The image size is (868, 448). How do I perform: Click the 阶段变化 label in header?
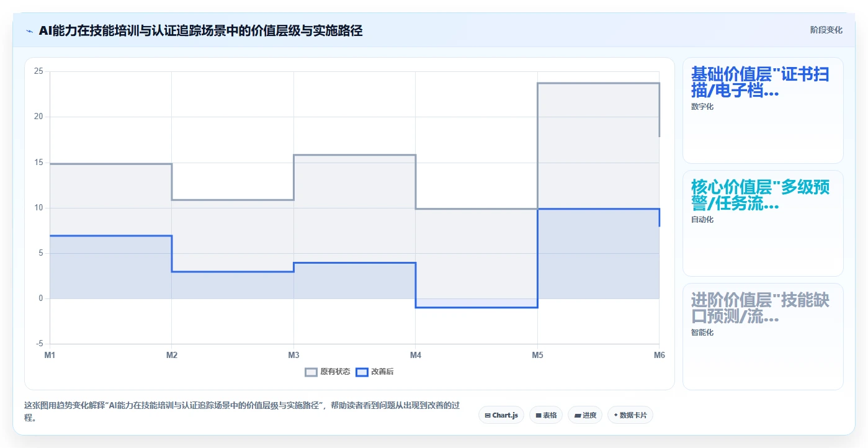(x=826, y=30)
